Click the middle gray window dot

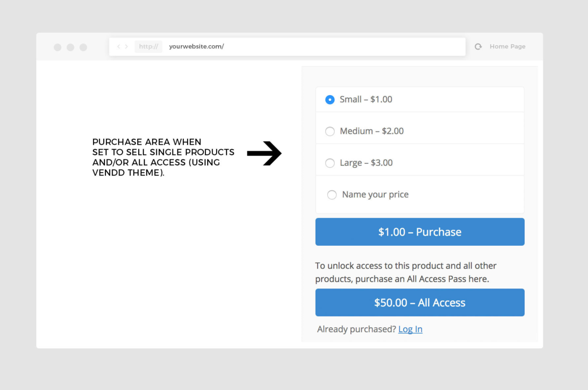[x=71, y=47]
